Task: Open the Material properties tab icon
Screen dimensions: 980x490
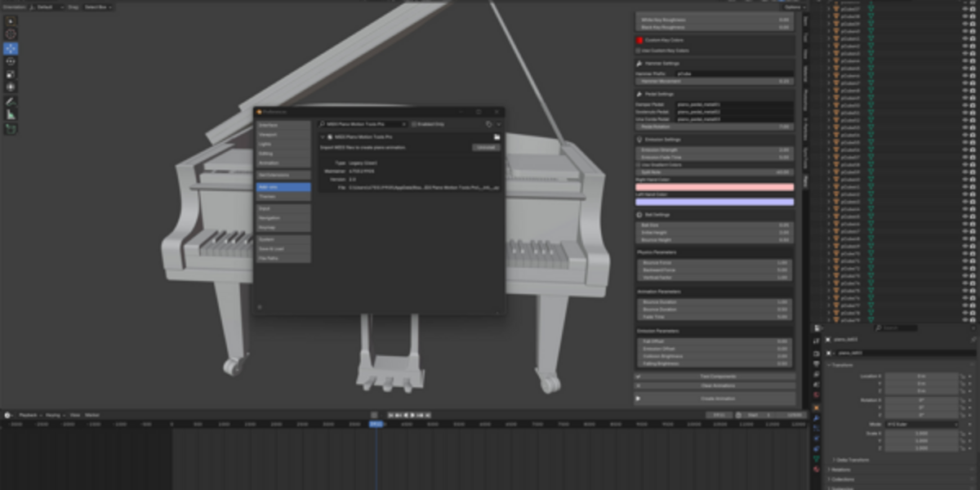Action: coord(817,469)
